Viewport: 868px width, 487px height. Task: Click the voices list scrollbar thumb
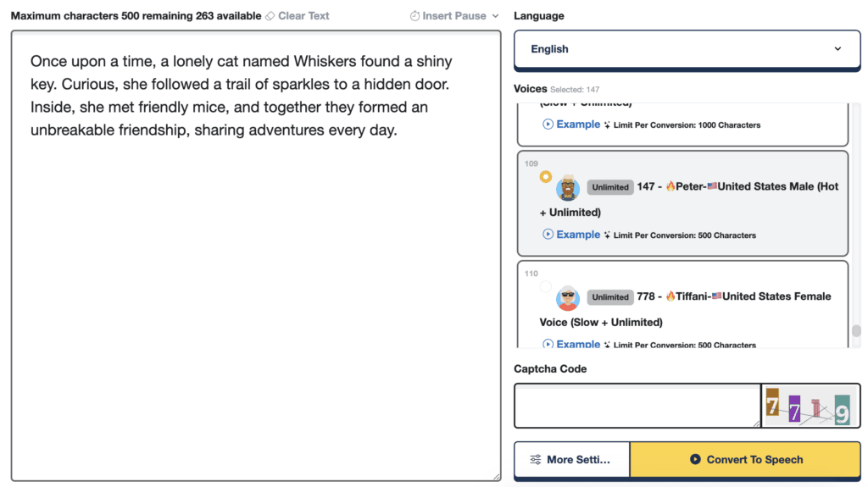pyautogui.click(x=856, y=330)
